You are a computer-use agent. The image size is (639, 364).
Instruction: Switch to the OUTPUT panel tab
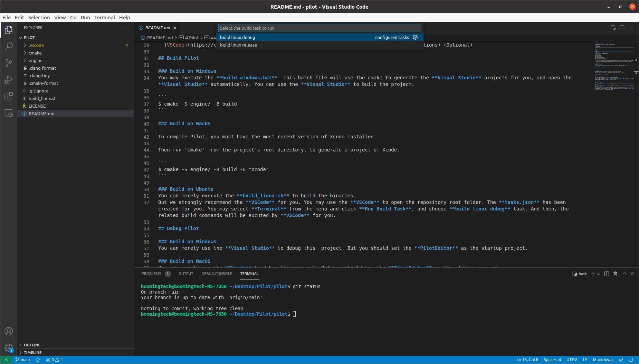(186, 274)
